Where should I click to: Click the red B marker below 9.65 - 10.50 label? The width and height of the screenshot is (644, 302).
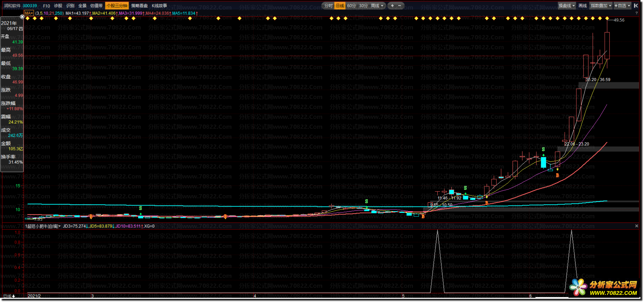click(423, 216)
